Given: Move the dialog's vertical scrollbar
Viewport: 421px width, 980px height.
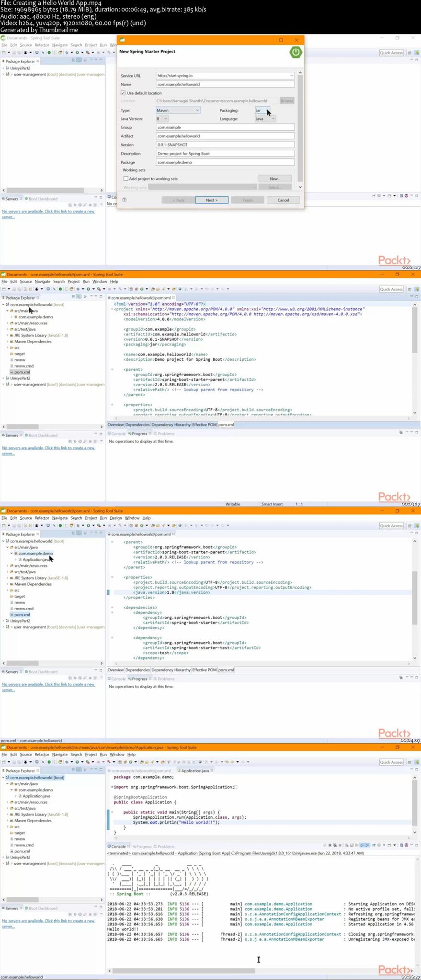Looking at the screenshot, I should (x=300, y=129).
